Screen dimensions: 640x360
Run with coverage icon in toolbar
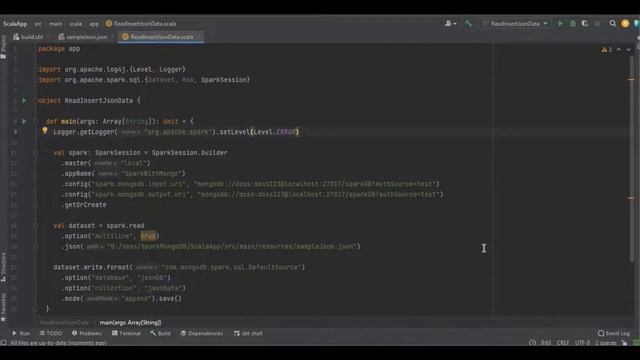(x=585, y=24)
